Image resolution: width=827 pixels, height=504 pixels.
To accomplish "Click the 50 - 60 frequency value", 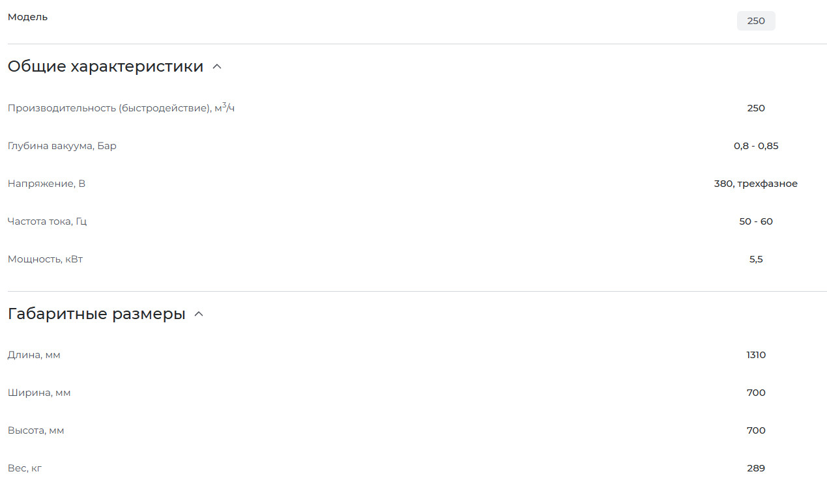I will point(756,221).
